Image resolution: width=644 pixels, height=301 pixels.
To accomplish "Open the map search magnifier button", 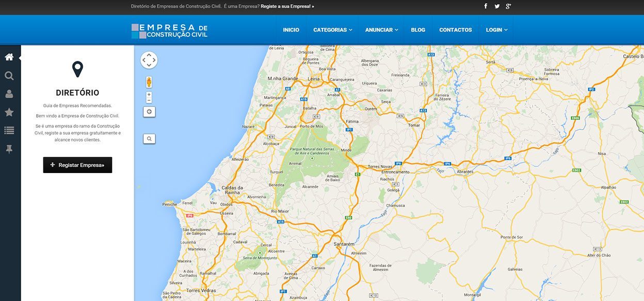I will [x=149, y=138].
